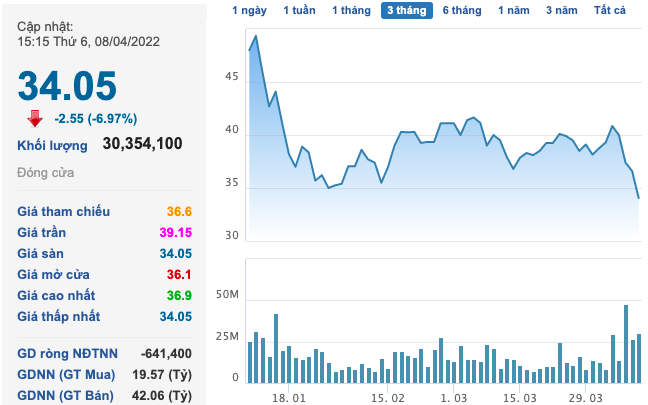Show the 6 tháng chart range
Viewport: 648px width, 405px height.
[x=461, y=10]
